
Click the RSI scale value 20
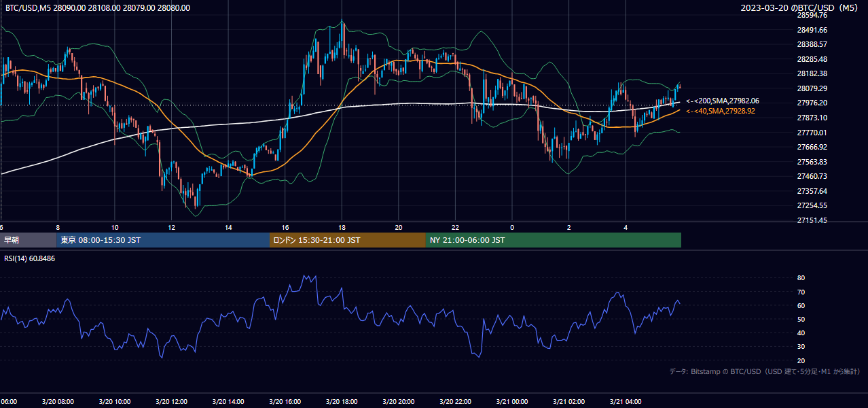pos(801,360)
